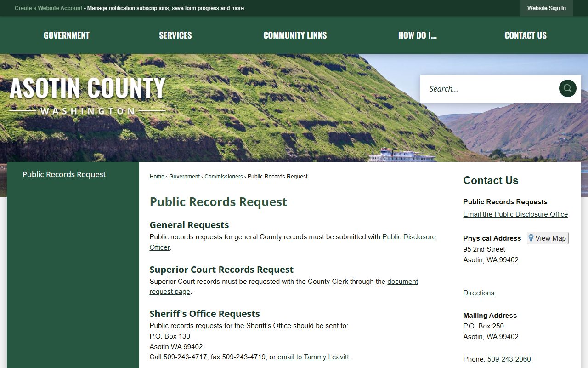Open the How Do I... menu
This screenshot has height=368, width=588.
[418, 35]
